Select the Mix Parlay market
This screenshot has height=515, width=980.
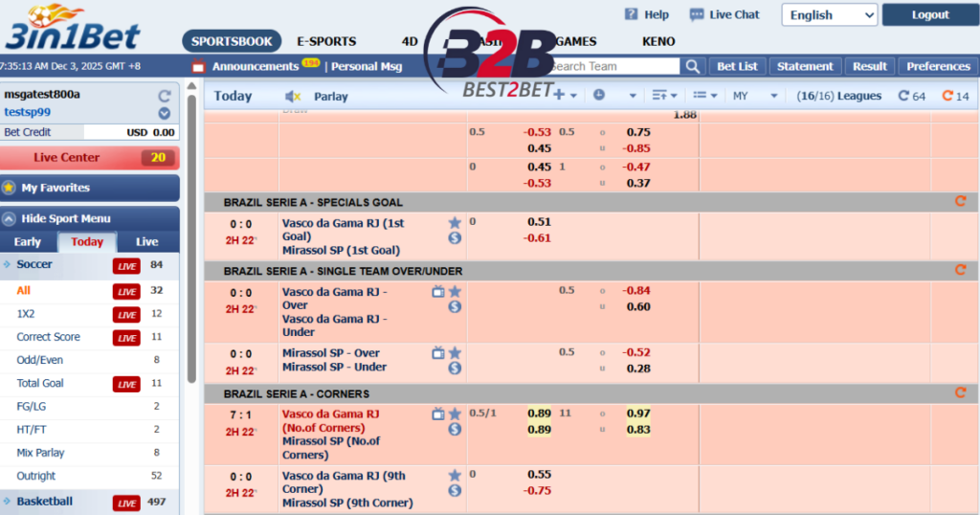coord(40,453)
